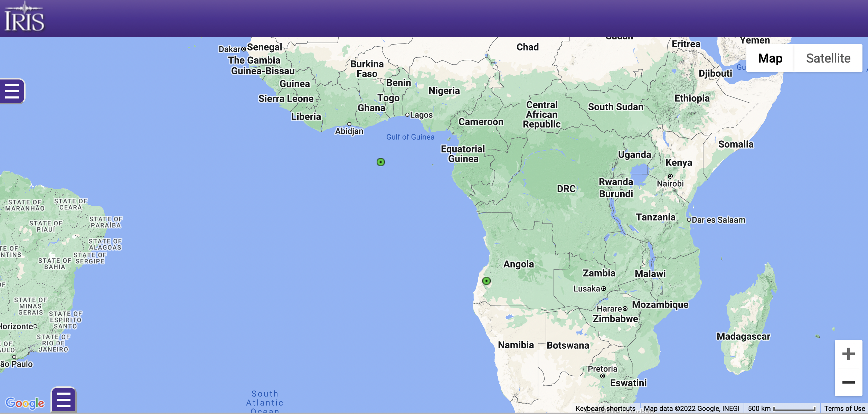Click the Nairobi city marker
The image size is (868, 414).
pos(670,176)
